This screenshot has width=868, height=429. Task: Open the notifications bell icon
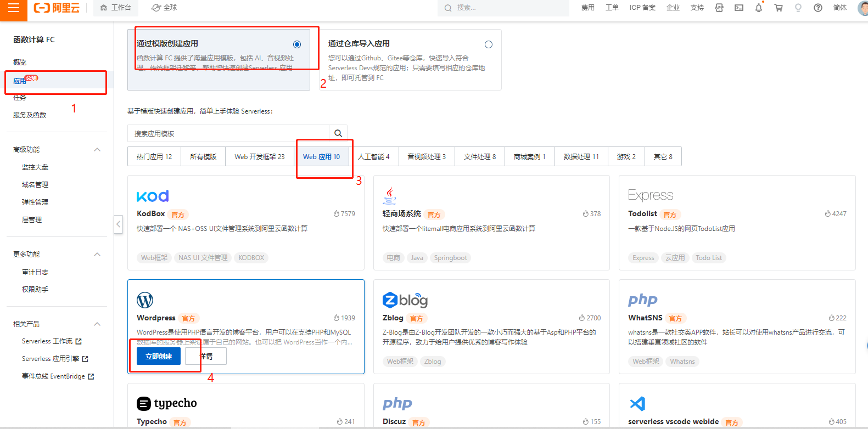(x=759, y=8)
